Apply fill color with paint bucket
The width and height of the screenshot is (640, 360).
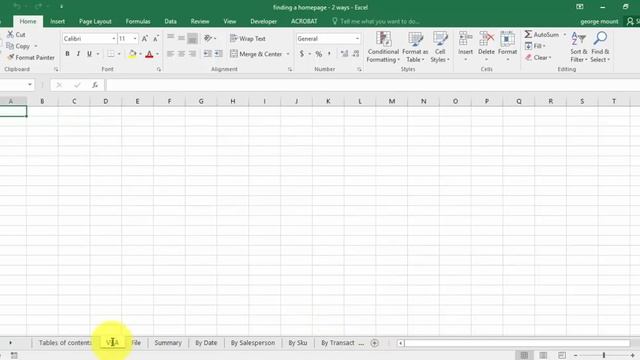tap(132, 54)
